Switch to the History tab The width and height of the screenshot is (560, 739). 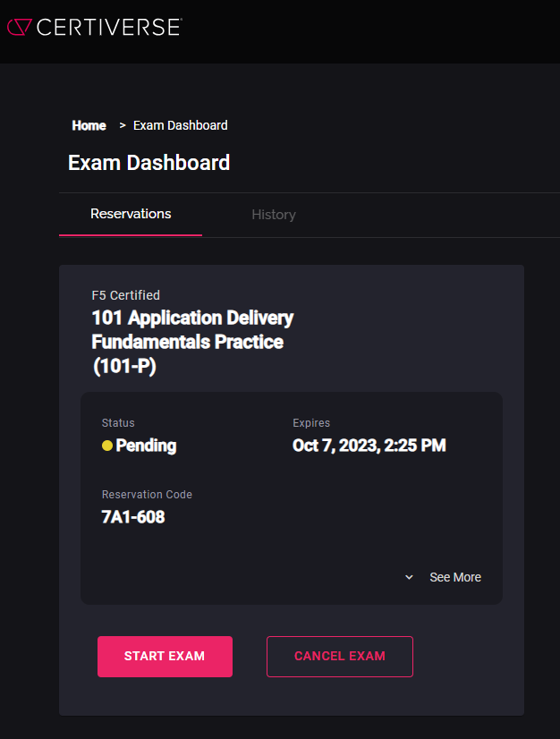[273, 215]
